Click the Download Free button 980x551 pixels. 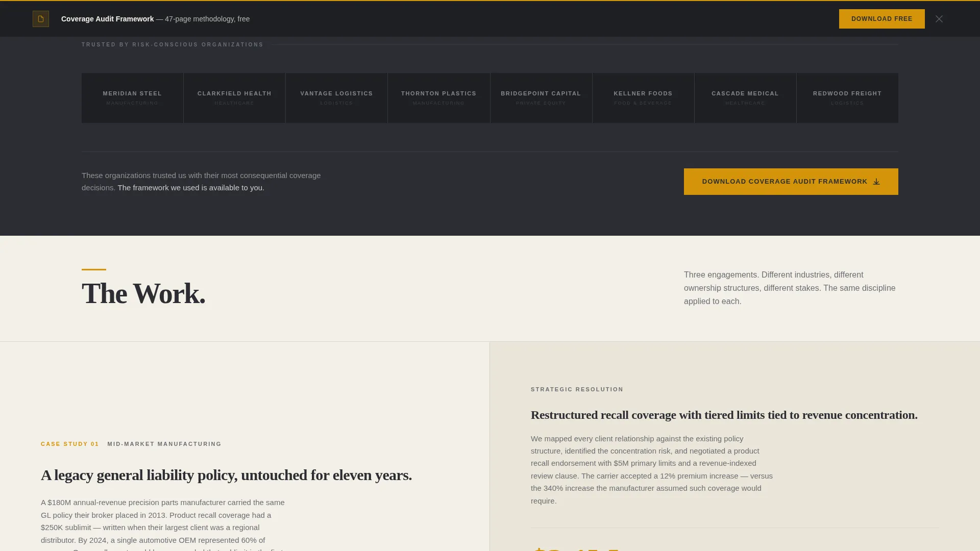click(881, 19)
